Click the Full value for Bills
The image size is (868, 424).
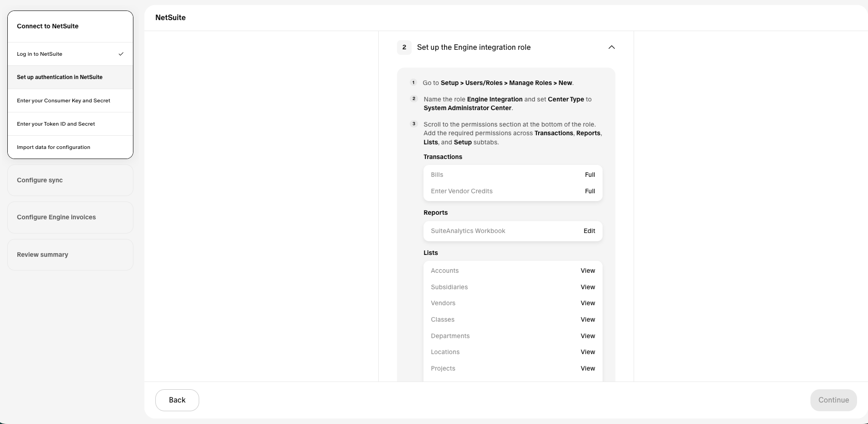(590, 175)
